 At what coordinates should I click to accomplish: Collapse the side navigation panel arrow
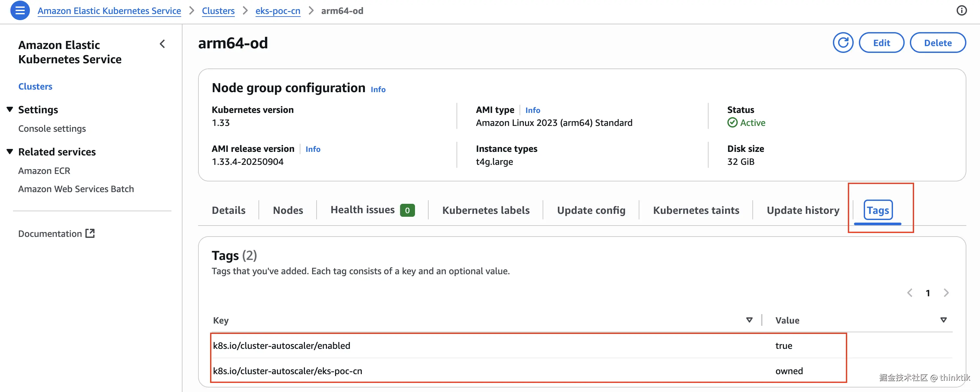pos(162,44)
